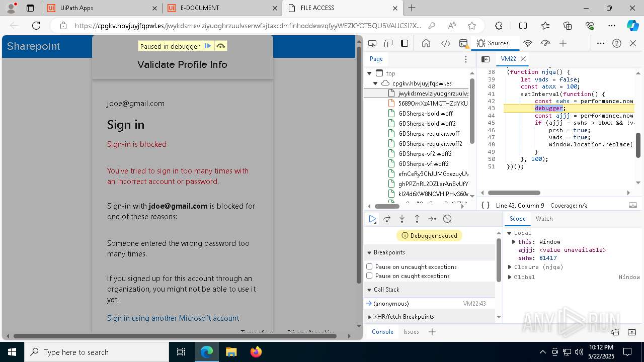Open GDSherpa-bold.woff file

pyautogui.click(x=426, y=113)
